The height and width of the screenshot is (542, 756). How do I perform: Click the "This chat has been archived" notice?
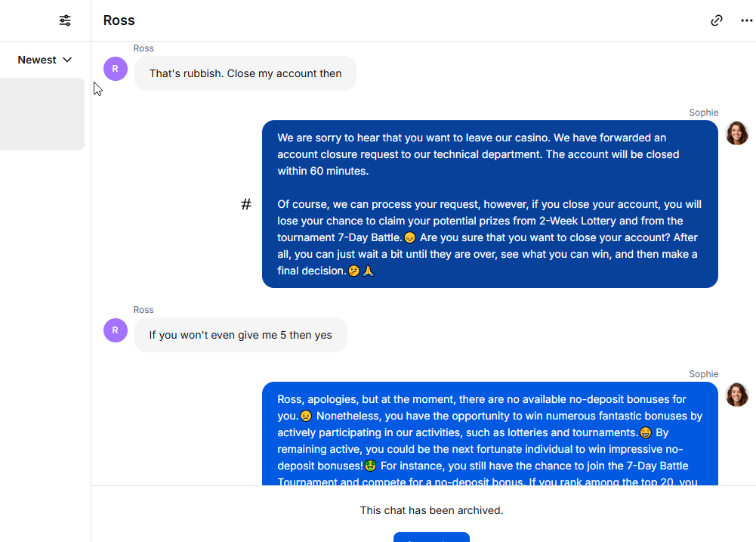pyautogui.click(x=431, y=510)
